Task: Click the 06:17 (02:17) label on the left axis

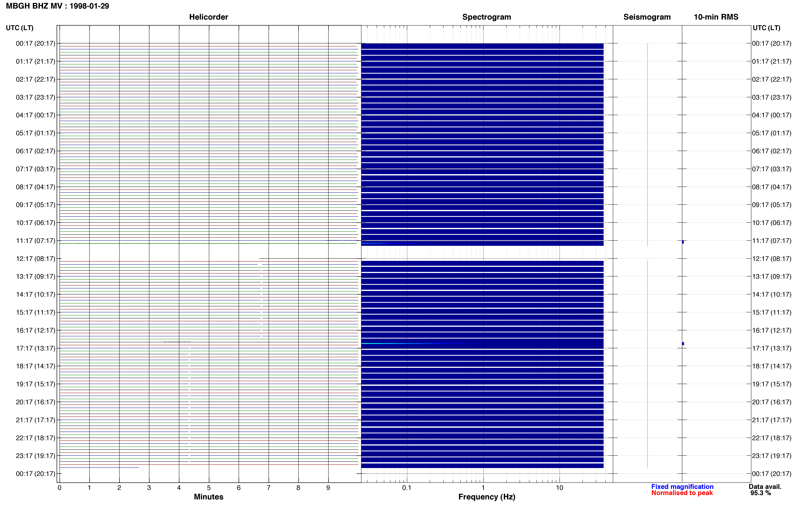Action: (x=36, y=151)
